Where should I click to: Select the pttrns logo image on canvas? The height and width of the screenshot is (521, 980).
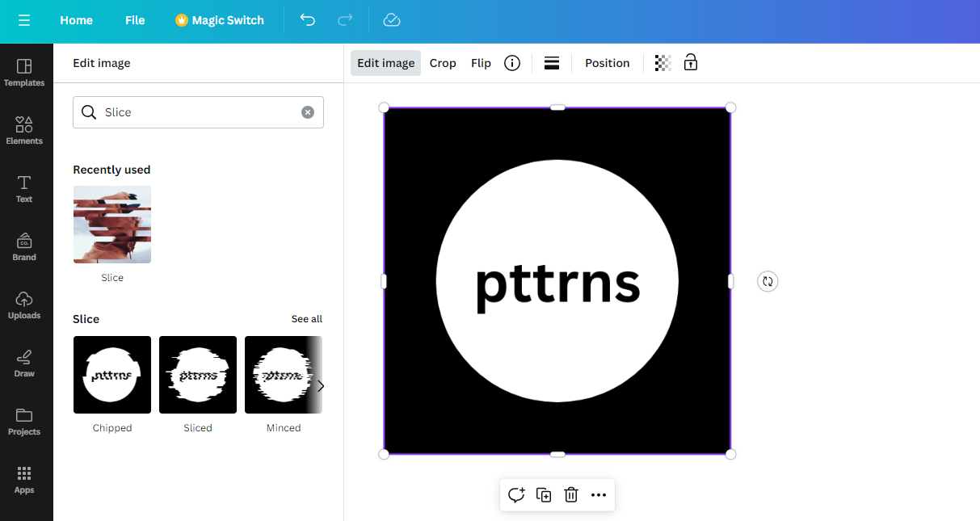pyautogui.click(x=557, y=281)
